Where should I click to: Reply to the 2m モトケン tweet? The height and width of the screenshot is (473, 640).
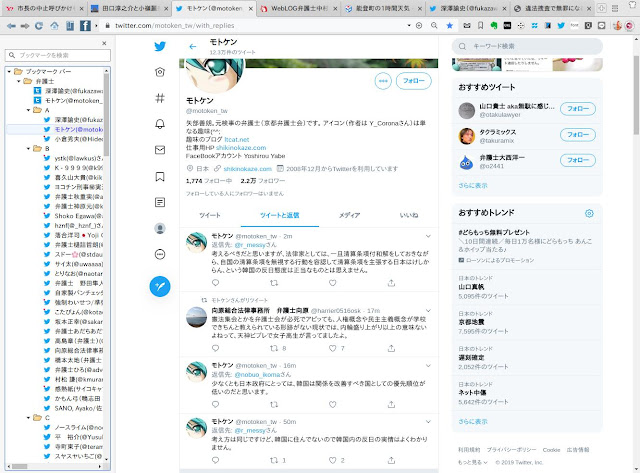pyautogui.click(x=216, y=282)
